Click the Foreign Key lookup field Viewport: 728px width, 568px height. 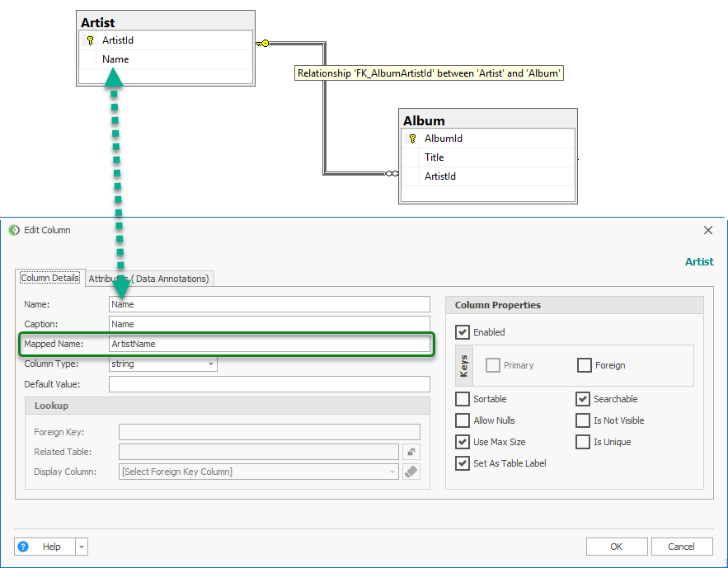click(x=270, y=432)
